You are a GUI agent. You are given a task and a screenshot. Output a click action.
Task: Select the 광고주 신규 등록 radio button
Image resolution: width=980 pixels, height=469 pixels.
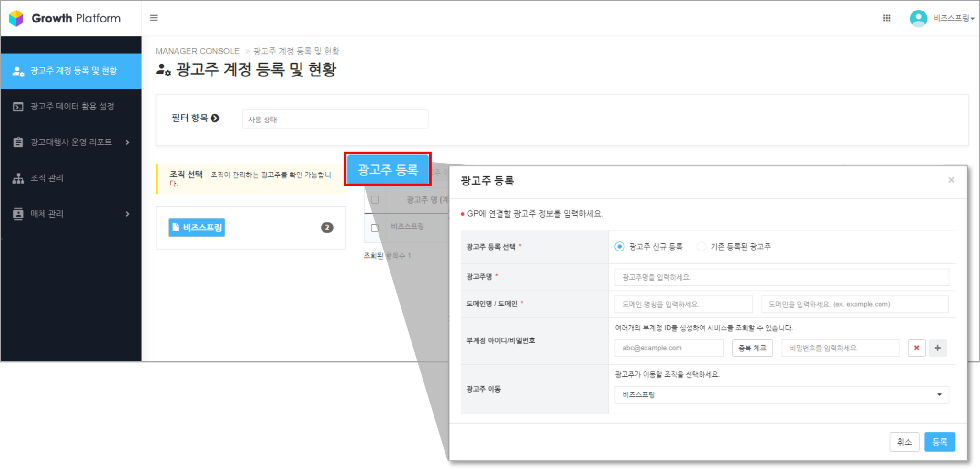pos(620,247)
